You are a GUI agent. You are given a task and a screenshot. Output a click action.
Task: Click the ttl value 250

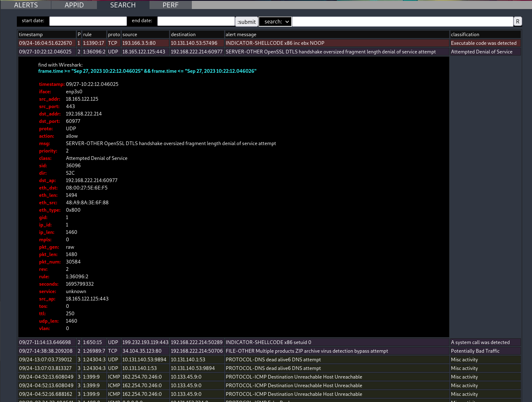coord(70,314)
